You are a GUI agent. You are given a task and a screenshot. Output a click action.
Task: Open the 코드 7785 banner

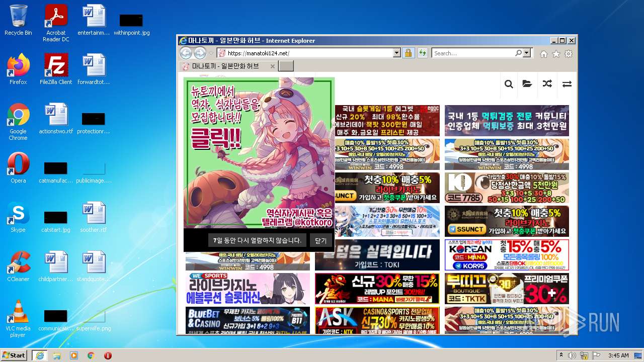click(507, 188)
